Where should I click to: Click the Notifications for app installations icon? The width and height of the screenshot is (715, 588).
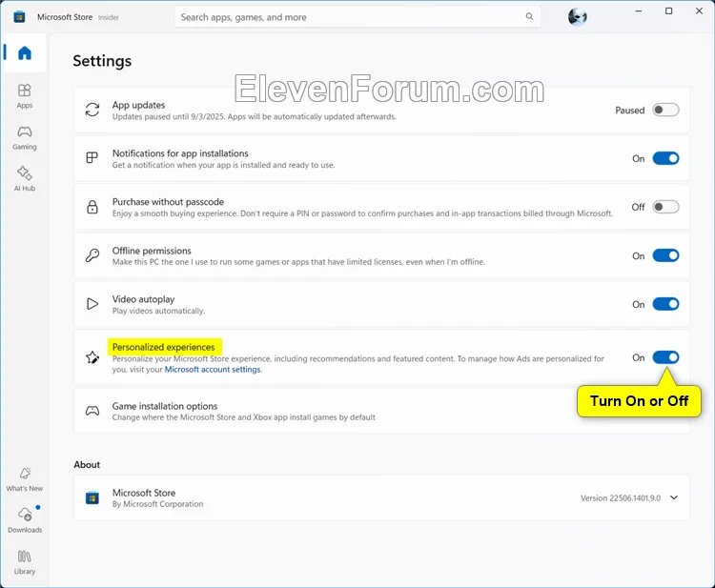coord(92,157)
